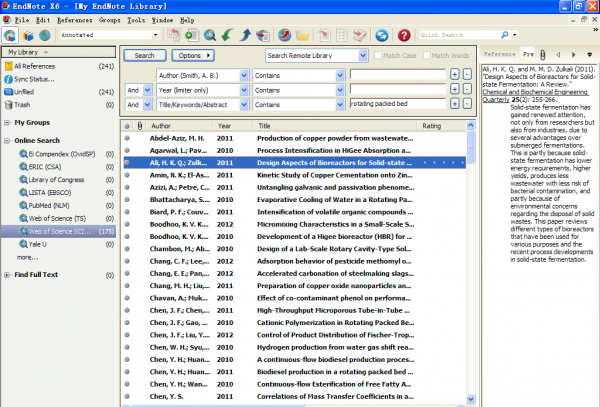
Task: Click Return to Word Processor icon
Action: point(360,35)
